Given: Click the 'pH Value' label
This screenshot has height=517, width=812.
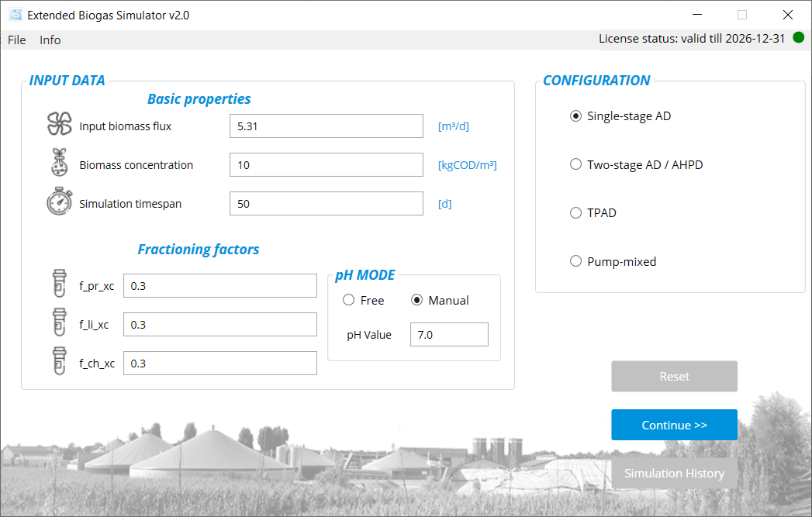Looking at the screenshot, I should [368, 335].
